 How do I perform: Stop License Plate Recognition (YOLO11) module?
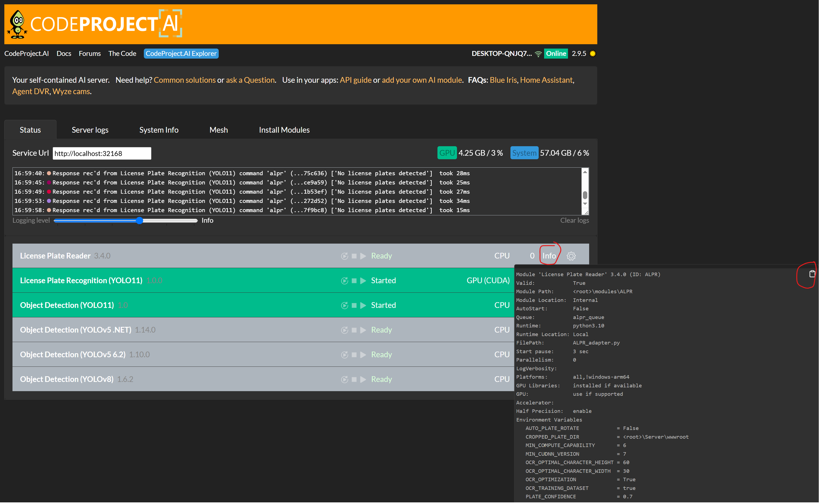354,281
